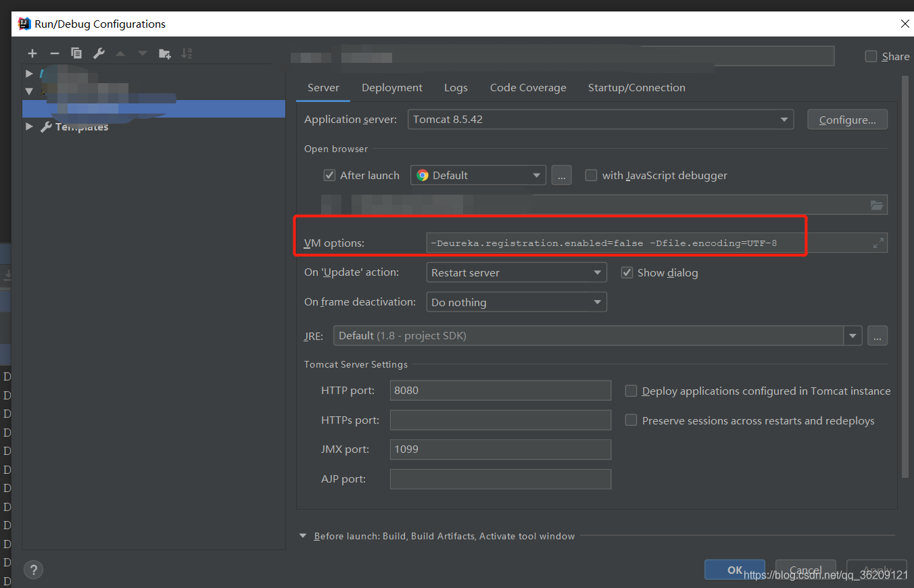Enable Deploy applications configured in Tomcat instance
The width and height of the screenshot is (914, 588).
(x=631, y=391)
